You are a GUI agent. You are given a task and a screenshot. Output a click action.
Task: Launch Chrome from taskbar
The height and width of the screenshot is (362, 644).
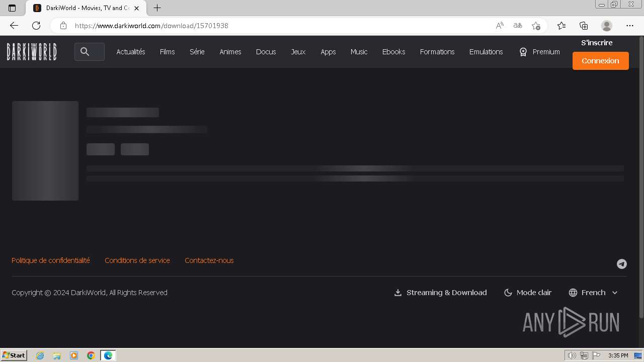(x=91, y=355)
